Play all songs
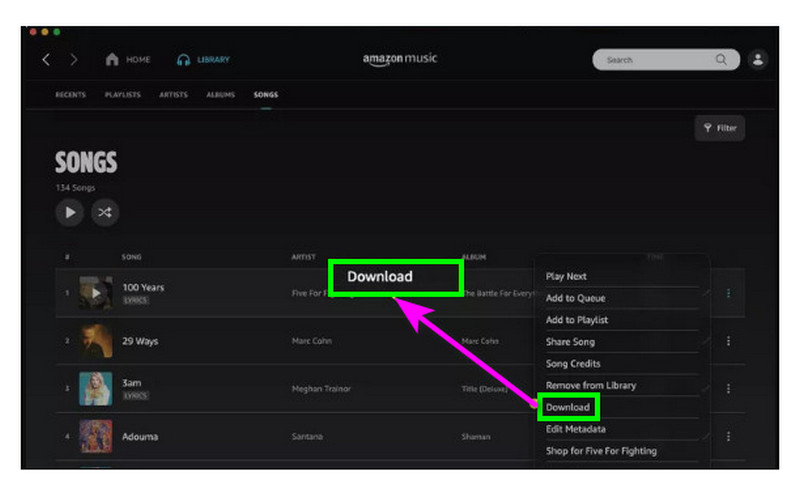The width and height of the screenshot is (800, 493). pos(69,212)
